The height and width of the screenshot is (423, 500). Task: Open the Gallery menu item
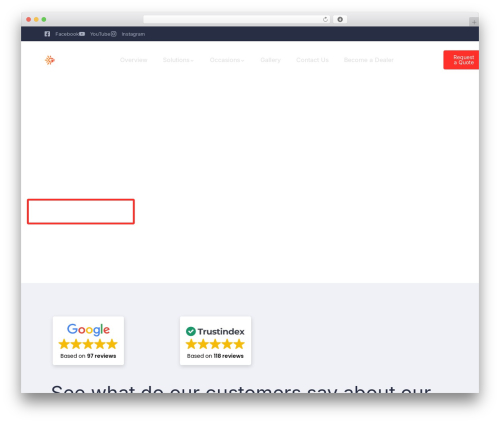(x=270, y=60)
